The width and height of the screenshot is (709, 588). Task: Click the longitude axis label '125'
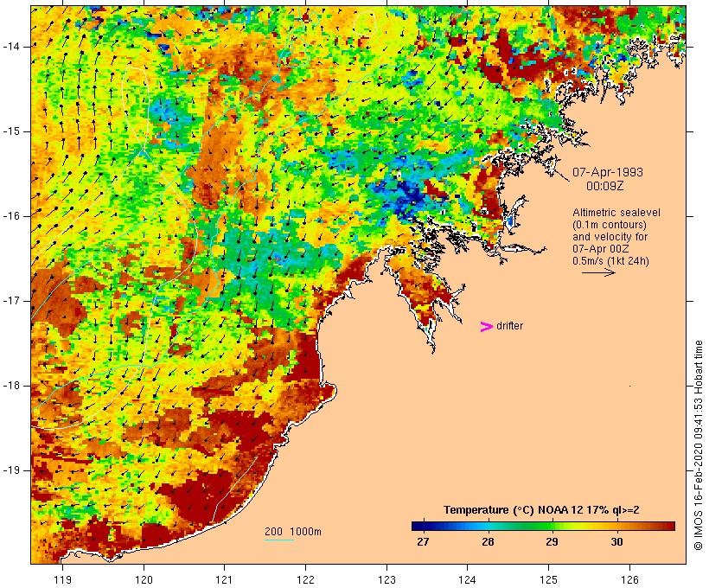pos(548,579)
